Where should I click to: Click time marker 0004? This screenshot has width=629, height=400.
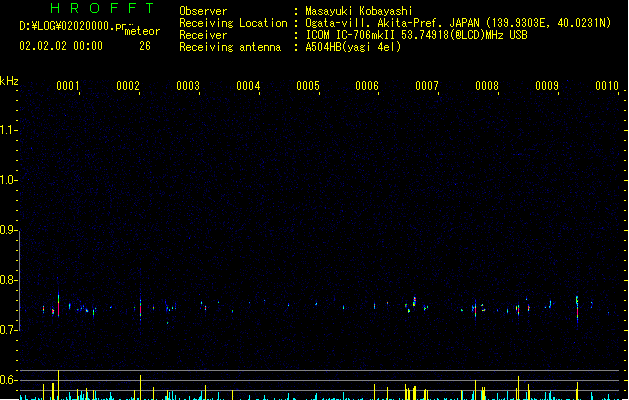point(248,86)
